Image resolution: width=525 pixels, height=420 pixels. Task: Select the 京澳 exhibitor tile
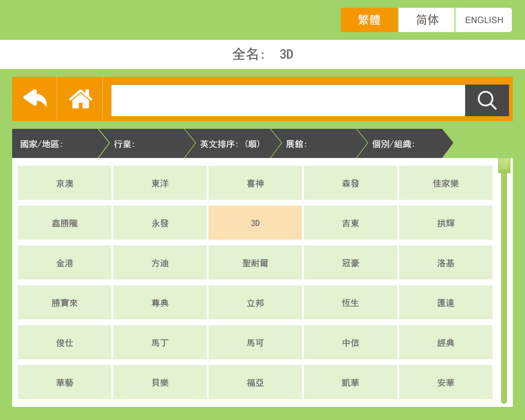(x=65, y=183)
